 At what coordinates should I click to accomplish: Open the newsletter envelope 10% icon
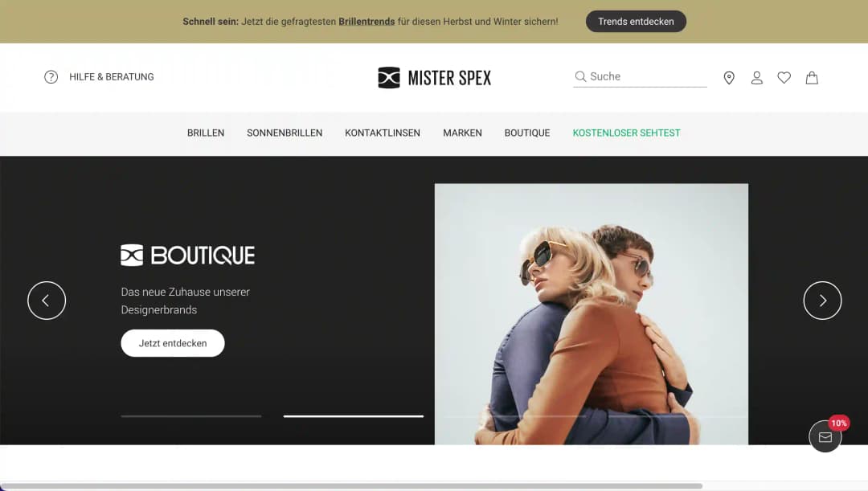click(x=825, y=436)
